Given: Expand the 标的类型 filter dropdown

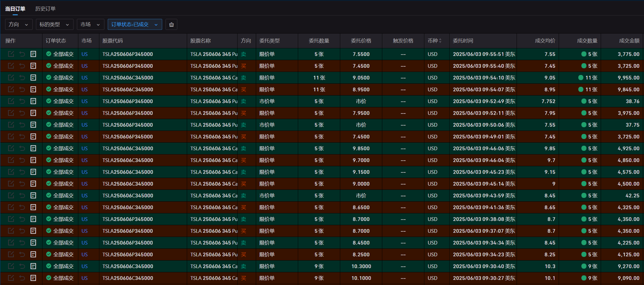Looking at the screenshot, I should 55,25.
